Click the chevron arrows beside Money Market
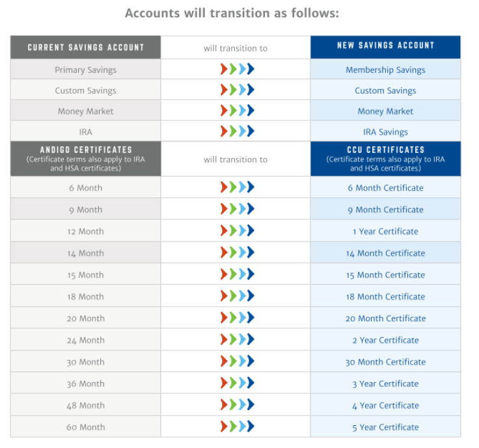 238,110
